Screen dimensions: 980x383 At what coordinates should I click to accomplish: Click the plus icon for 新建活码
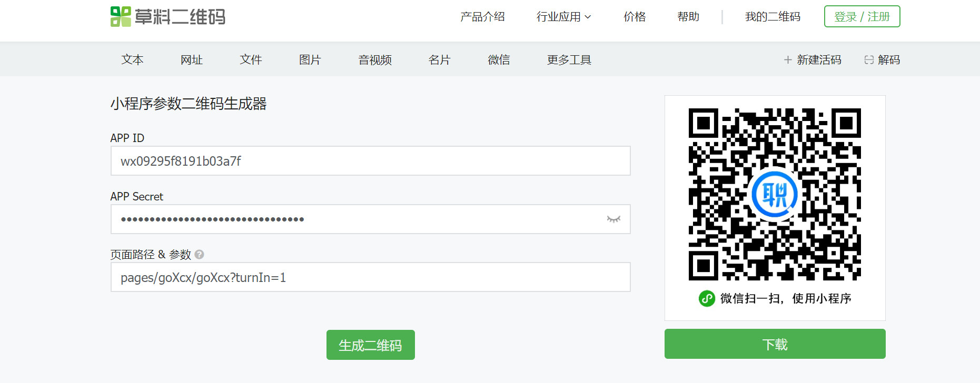tap(788, 60)
